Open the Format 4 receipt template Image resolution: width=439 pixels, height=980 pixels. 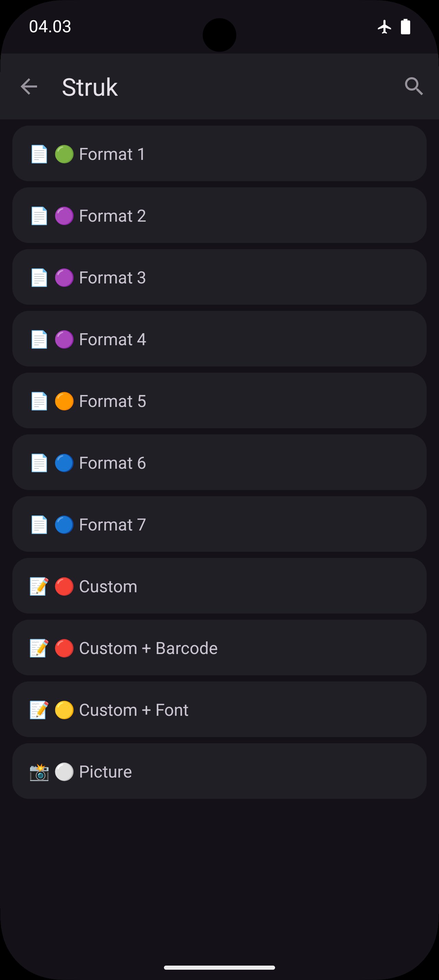219,339
